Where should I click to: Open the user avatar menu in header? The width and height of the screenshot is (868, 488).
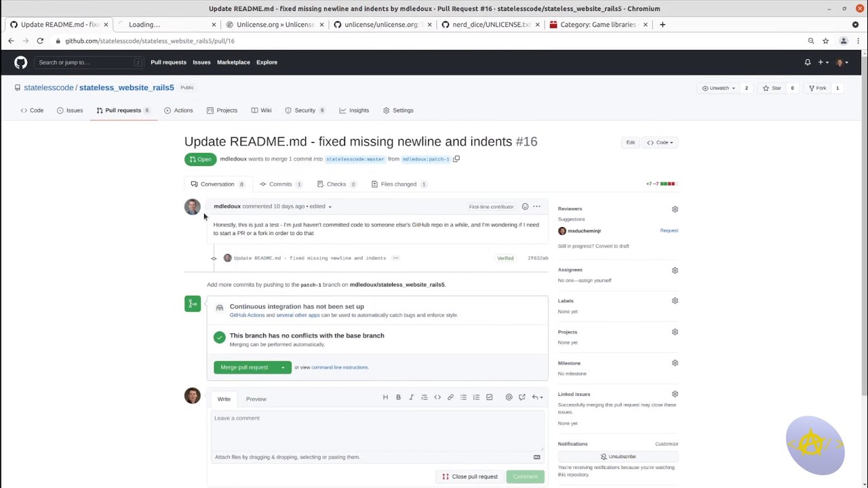click(842, 62)
